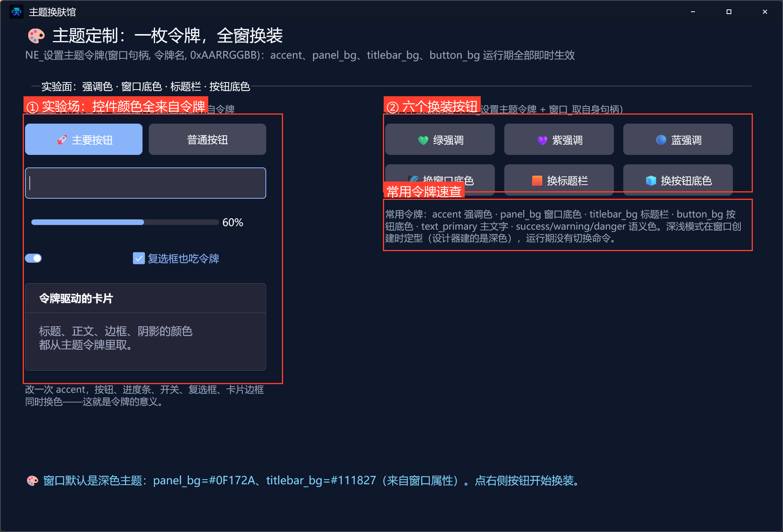Image resolution: width=783 pixels, height=532 pixels.
Task: Click the palette icon in bottom status line
Action: [32, 480]
